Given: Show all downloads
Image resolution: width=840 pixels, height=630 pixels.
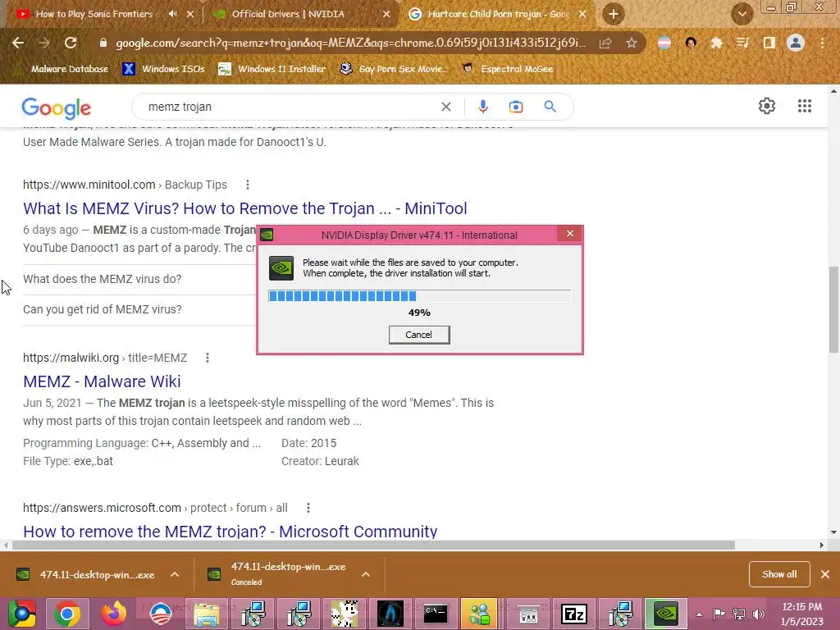Looking at the screenshot, I should pyautogui.click(x=779, y=574).
